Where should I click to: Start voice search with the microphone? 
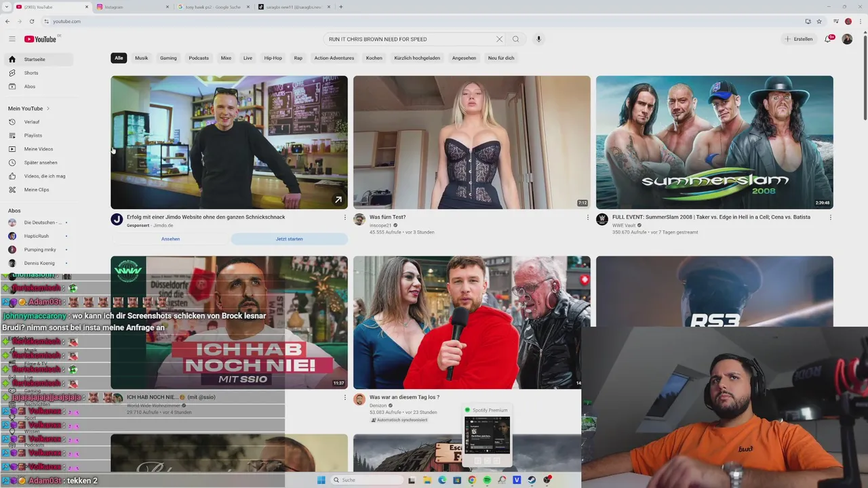click(x=538, y=39)
